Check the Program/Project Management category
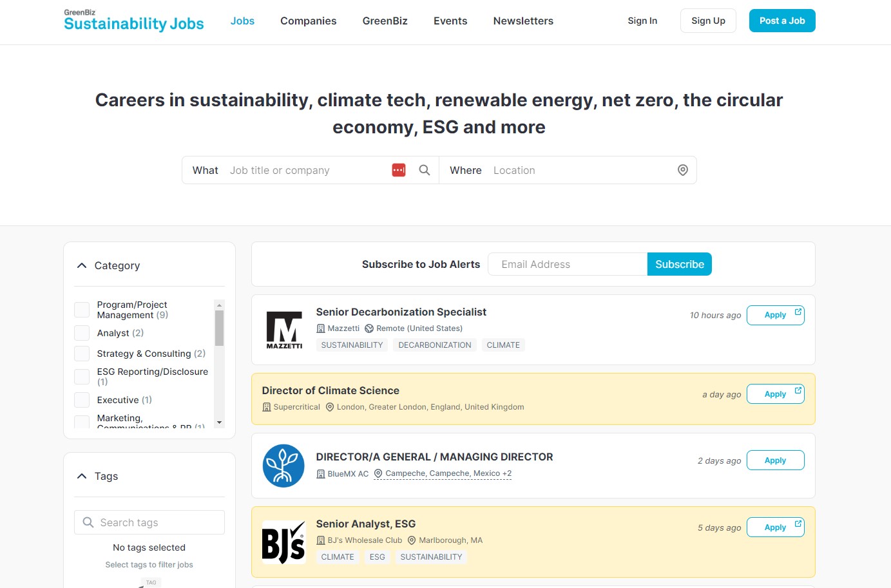This screenshot has width=891, height=588. (82, 310)
